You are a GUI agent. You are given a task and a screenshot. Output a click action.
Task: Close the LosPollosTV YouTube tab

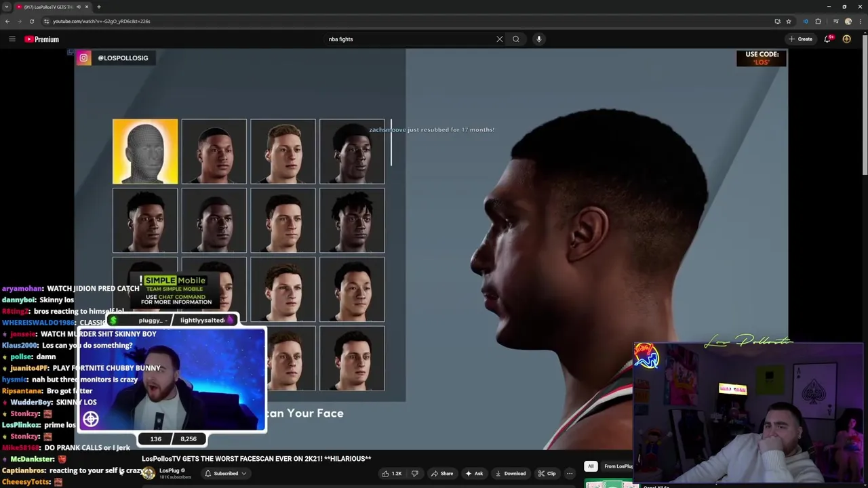pos(87,7)
